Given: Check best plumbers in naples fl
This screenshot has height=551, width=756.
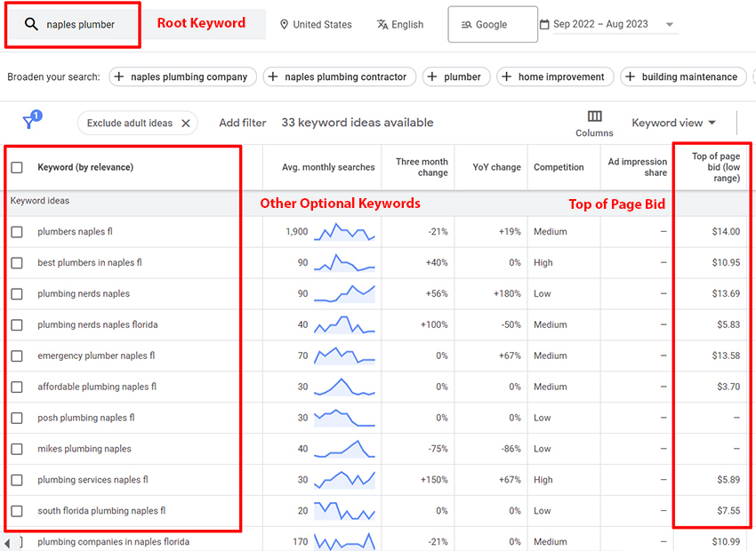Looking at the screenshot, I should pos(17,263).
